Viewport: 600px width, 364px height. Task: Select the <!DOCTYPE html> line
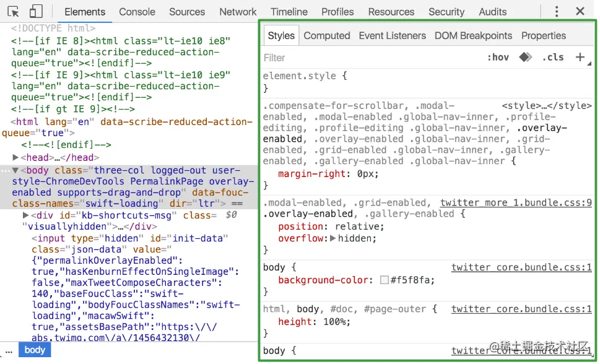(x=53, y=28)
